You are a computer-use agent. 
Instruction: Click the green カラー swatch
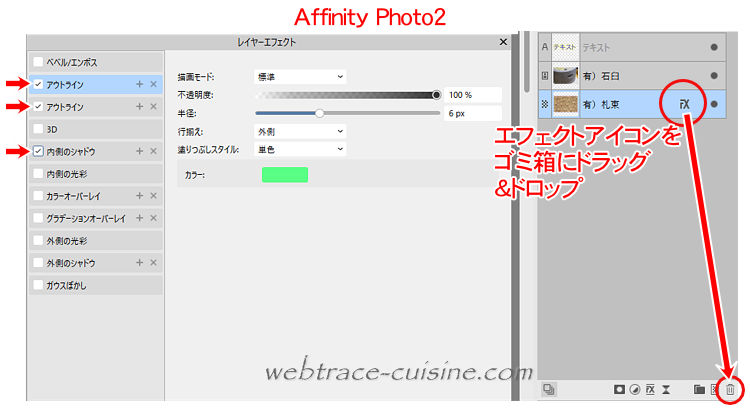(x=284, y=175)
